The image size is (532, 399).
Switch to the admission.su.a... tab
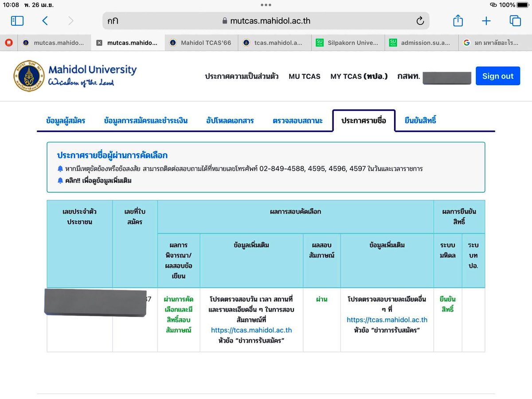click(x=422, y=43)
